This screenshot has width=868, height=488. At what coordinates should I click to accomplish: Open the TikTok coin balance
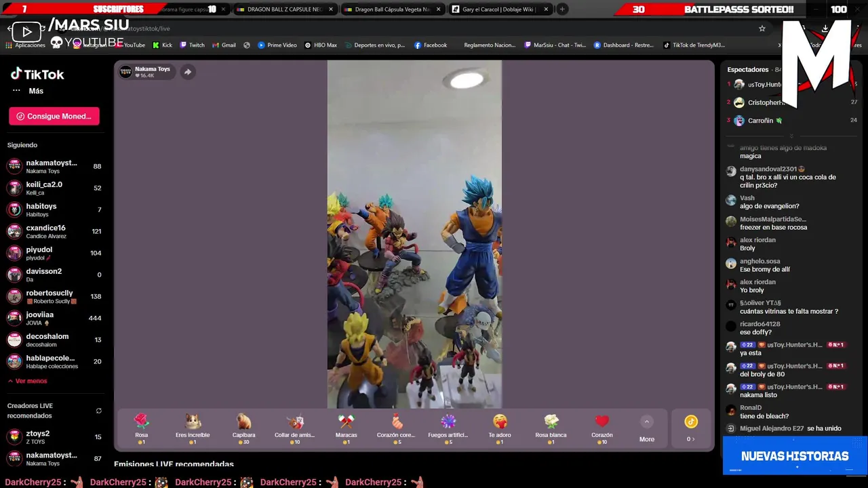pyautogui.click(x=690, y=429)
